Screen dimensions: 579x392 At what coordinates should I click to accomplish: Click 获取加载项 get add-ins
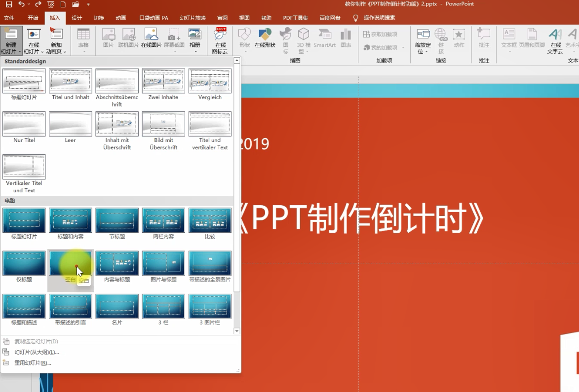point(381,35)
